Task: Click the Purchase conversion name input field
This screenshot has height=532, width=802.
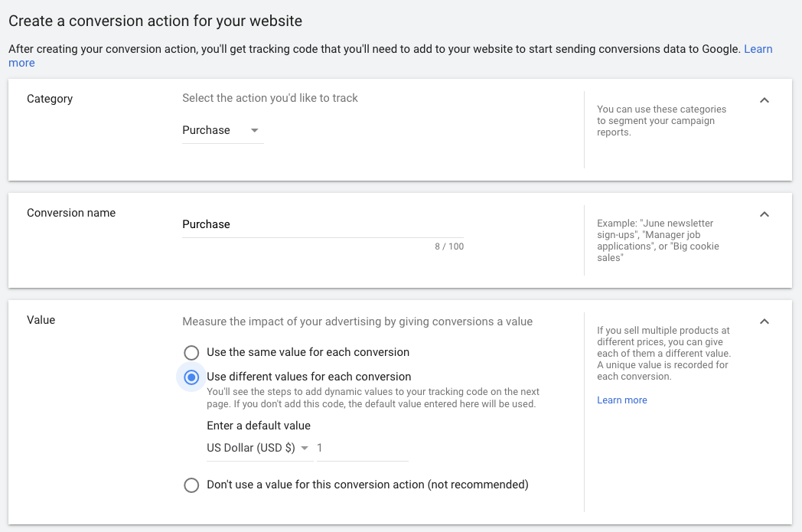Action: [x=321, y=224]
